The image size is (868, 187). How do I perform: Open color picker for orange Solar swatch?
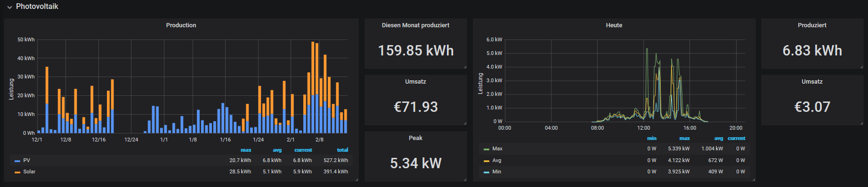[x=17, y=172]
